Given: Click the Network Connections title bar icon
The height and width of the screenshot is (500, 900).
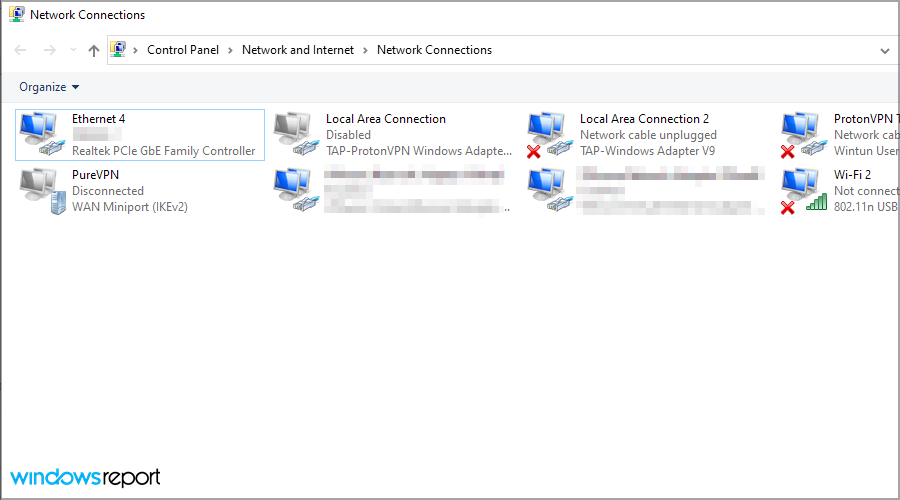Looking at the screenshot, I should click(x=17, y=14).
